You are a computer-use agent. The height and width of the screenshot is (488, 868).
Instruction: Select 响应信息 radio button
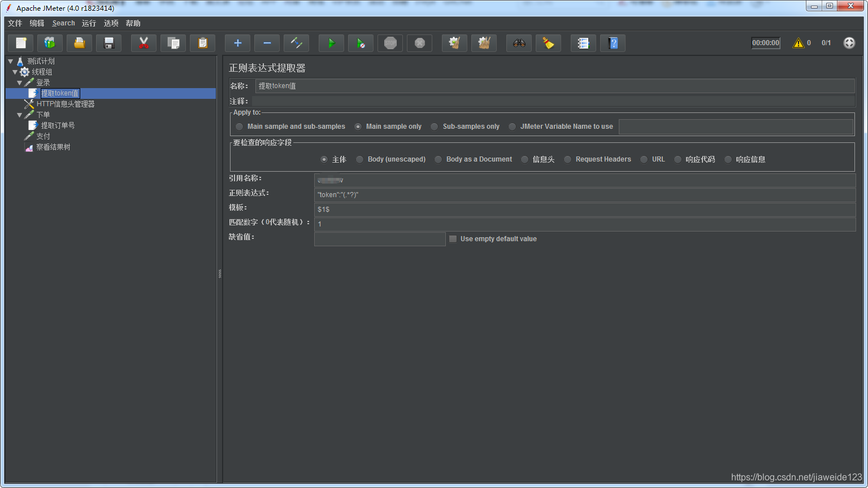pos(728,159)
